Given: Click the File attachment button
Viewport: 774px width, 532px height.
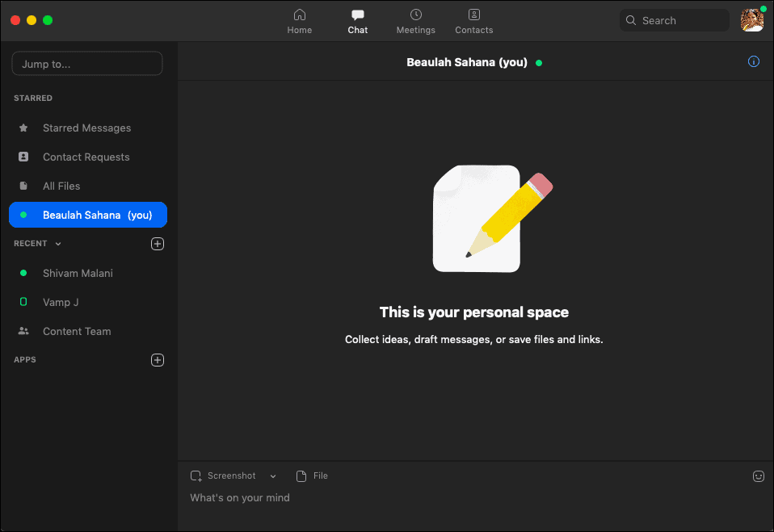Looking at the screenshot, I should [x=312, y=475].
